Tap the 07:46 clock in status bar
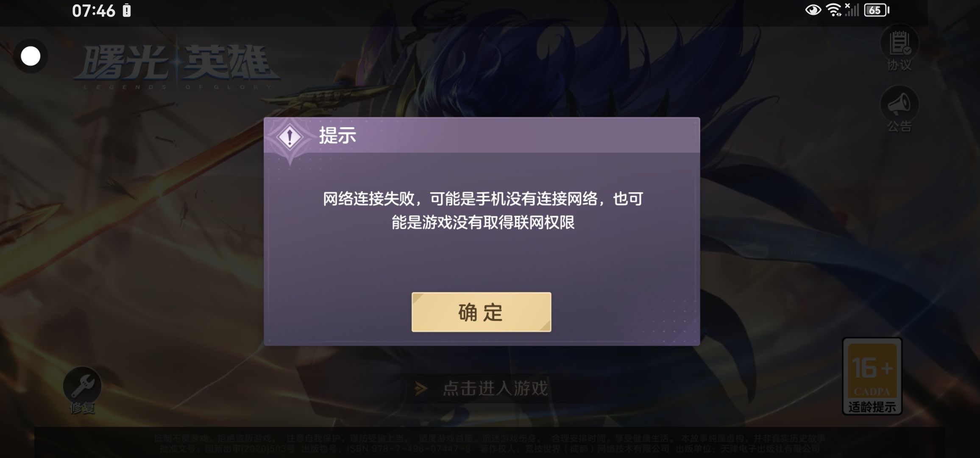The image size is (980, 458). pos(93,11)
